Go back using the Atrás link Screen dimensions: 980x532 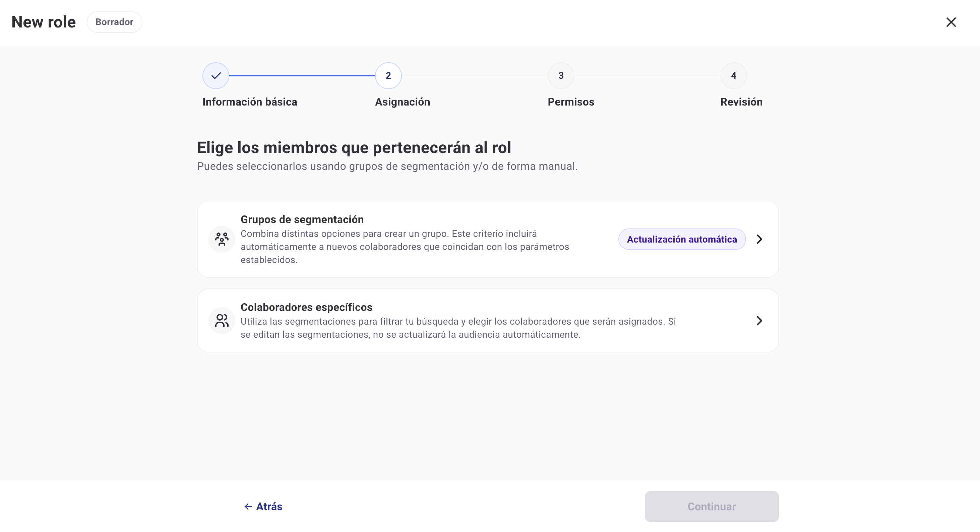pyautogui.click(x=269, y=507)
